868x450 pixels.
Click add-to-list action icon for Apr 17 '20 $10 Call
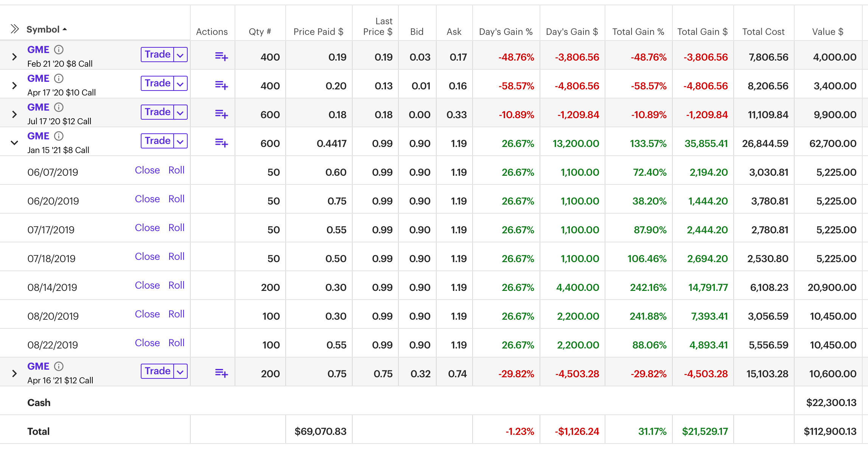click(x=221, y=86)
